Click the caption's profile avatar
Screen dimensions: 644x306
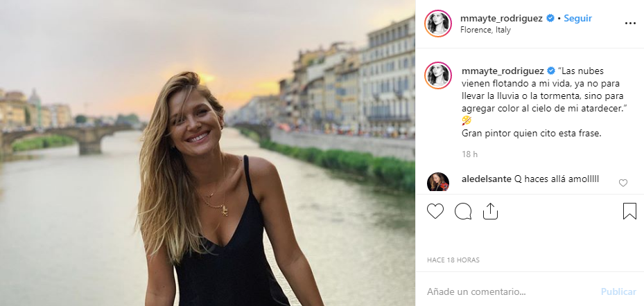[438, 75]
